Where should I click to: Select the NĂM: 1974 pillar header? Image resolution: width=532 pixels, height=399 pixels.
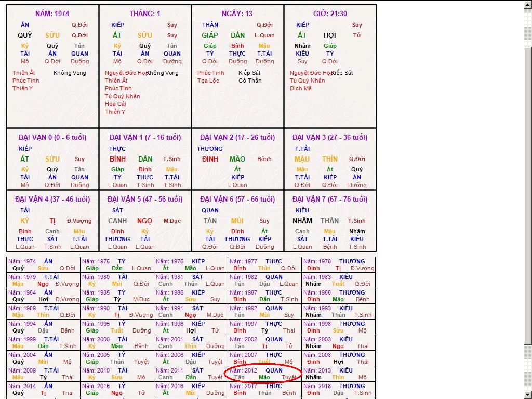pos(52,14)
